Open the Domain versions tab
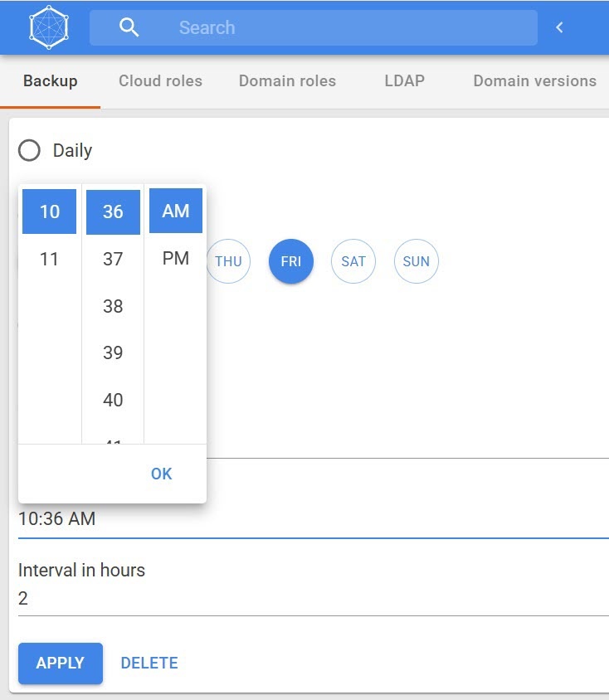 pyautogui.click(x=534, y=81)
